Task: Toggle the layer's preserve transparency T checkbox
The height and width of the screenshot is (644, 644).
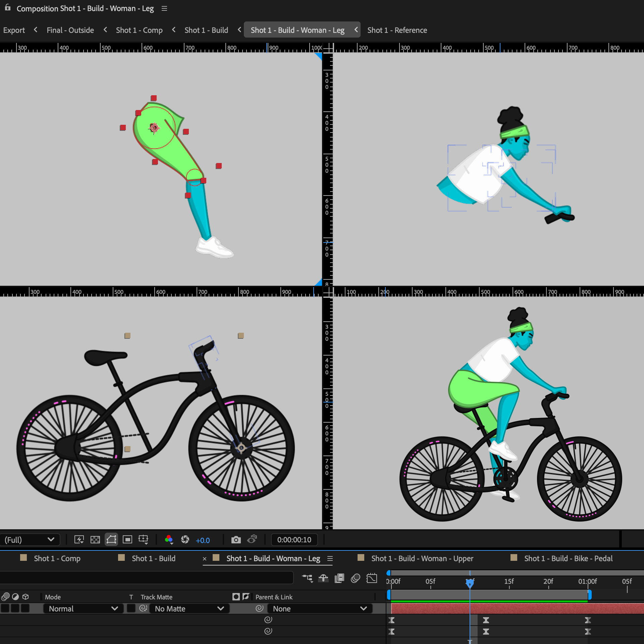Action: (131, 608)
